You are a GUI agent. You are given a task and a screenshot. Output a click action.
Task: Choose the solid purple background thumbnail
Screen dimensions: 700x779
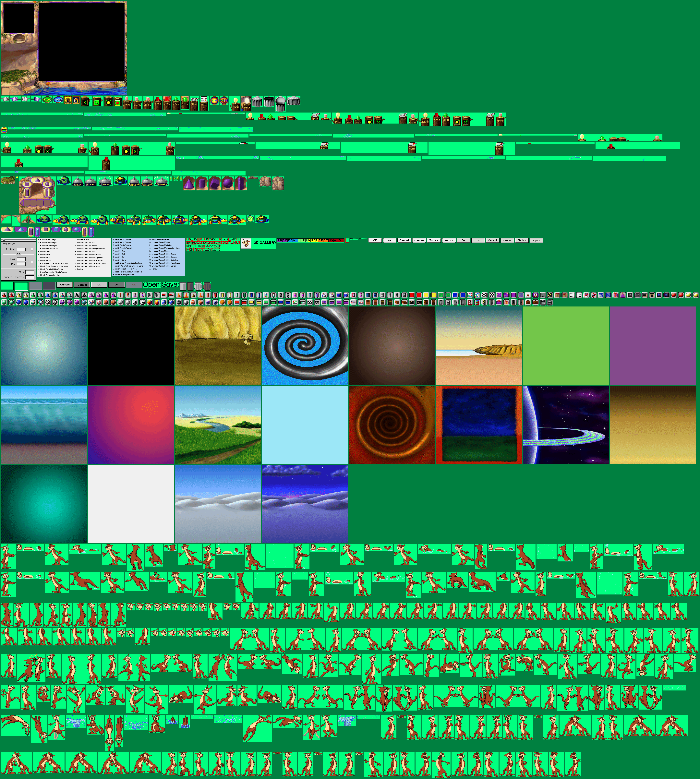coord(653,346)
